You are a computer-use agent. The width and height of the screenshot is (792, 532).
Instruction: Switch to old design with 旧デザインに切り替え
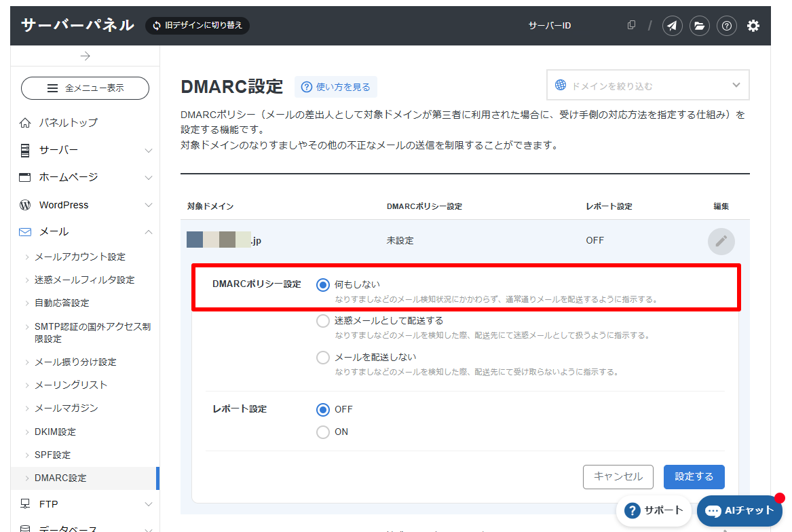click(x=197, y=26)
